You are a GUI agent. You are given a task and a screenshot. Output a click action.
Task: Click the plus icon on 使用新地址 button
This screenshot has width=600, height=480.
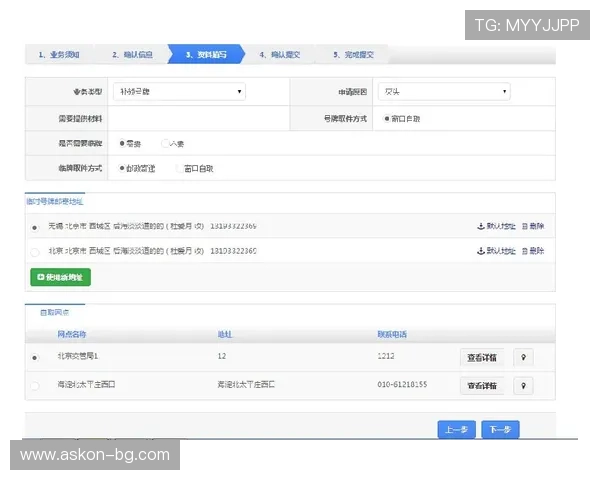pos(41,277)
